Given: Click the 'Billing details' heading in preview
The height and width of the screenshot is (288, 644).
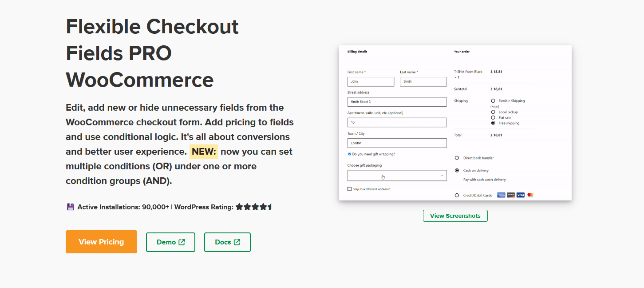Looking at the screenshot, I should [357, 52].
